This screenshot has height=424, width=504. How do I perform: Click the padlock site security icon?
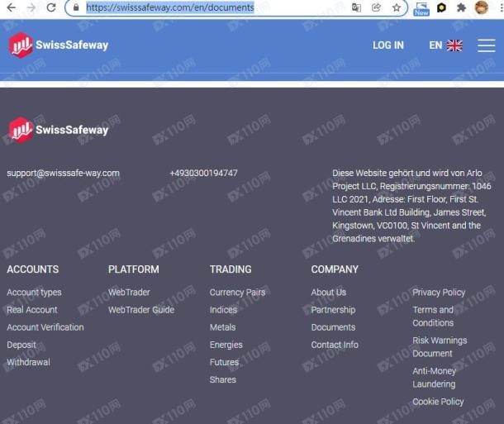pos(76,7)
